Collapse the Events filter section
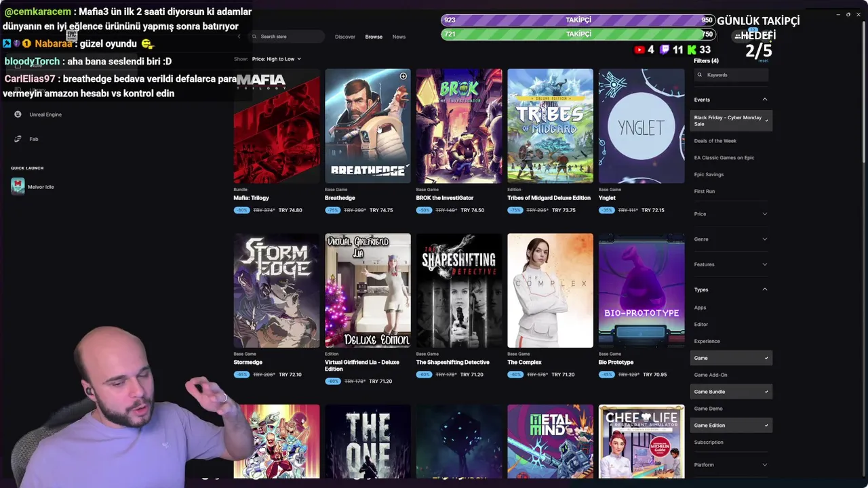The width and height of the screenshot is (868, 488). [x=731, y=100]
